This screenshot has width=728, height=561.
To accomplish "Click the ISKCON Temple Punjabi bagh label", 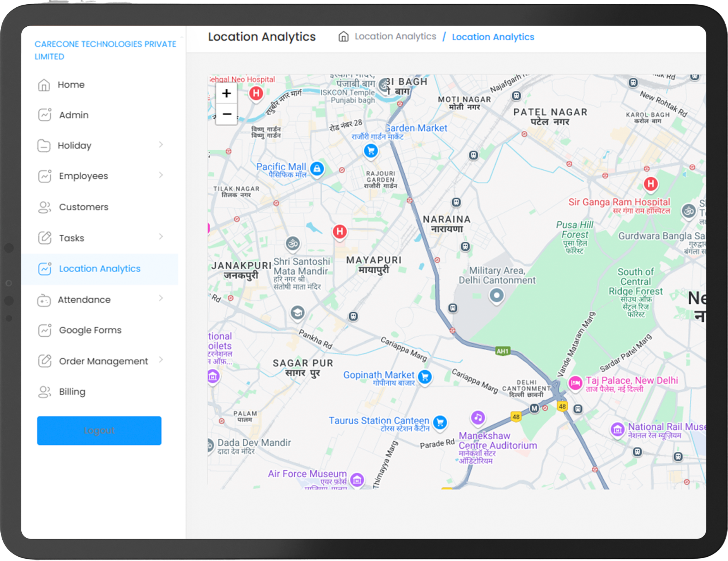I will (348, 96).
